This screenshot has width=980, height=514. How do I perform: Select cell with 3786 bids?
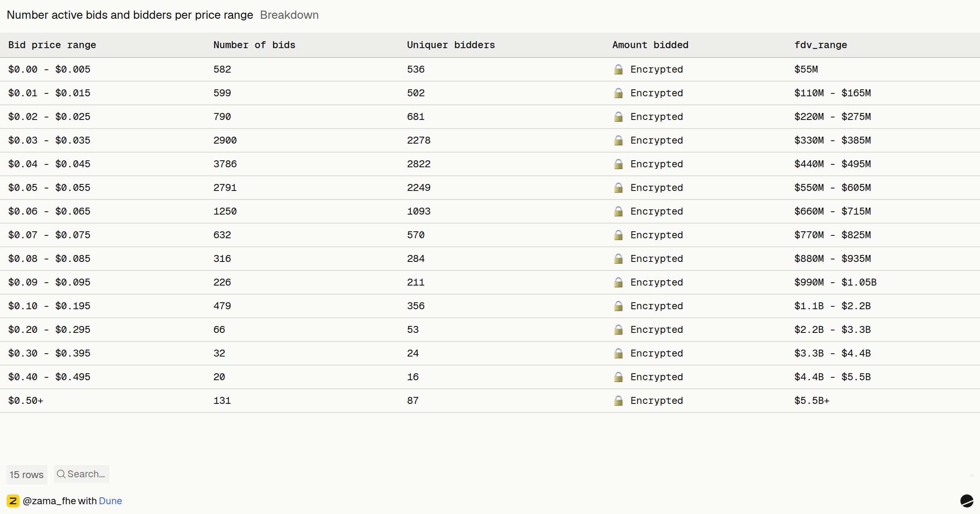click(x=225, y=164)
